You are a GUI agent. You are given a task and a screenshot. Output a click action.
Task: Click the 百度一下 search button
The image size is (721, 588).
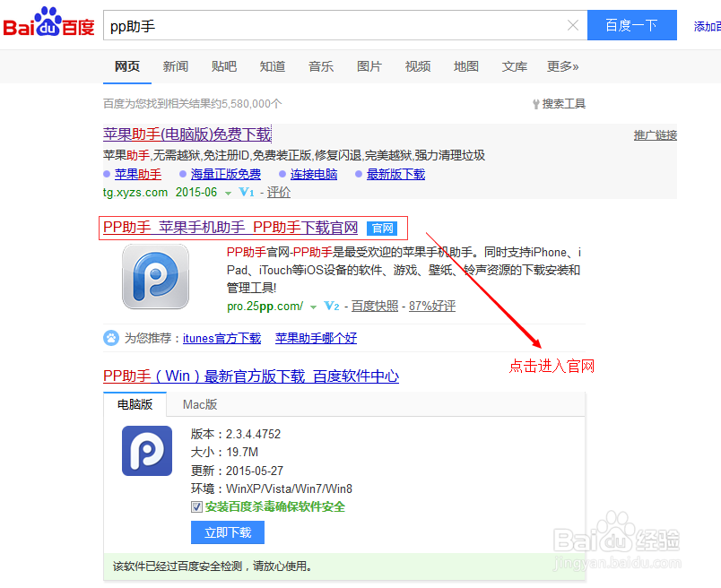(x=632, y=25)
